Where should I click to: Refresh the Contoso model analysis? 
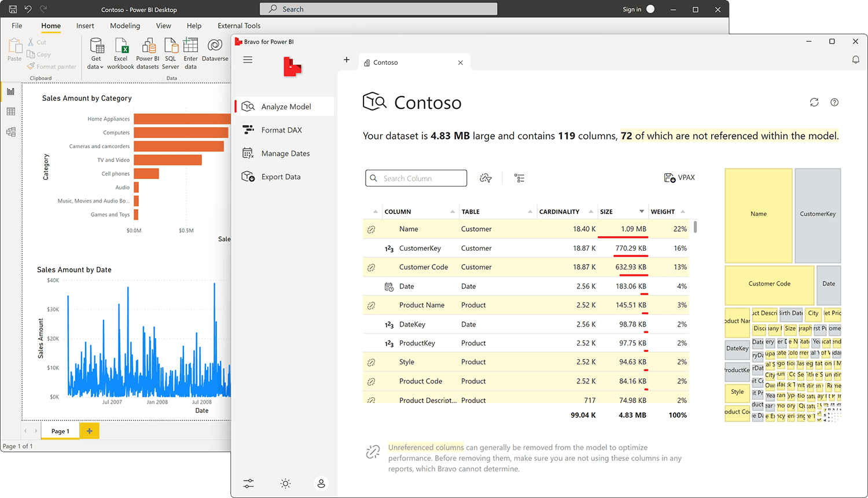coord(814,102)
